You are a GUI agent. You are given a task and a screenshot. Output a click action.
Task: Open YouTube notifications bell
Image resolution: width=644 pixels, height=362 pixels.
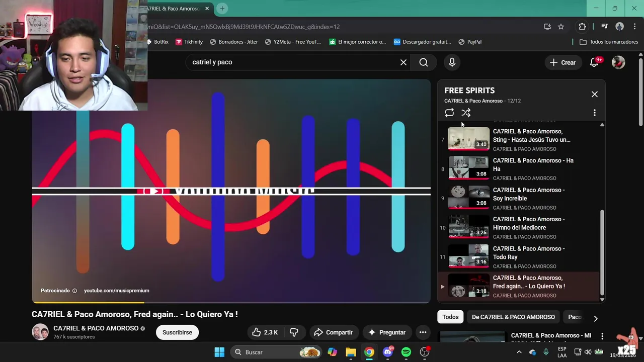tap(595, 62)
